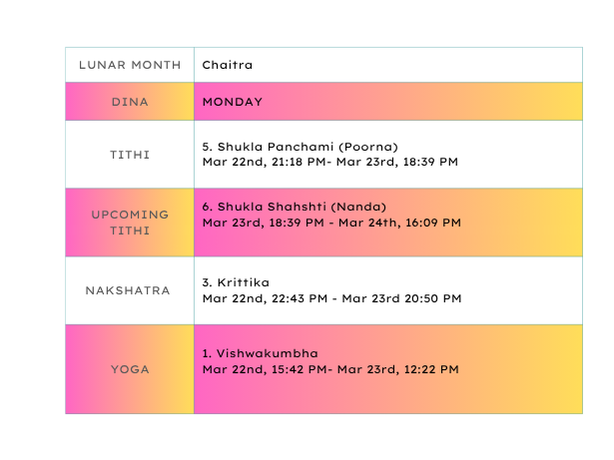This screenshot has height=460, width=614.
Task: Select the "MONDAY" day text
Action: [232, 102]
